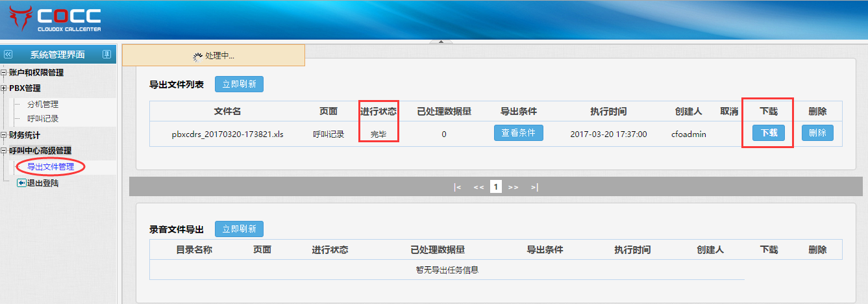
Task: Go to the first page of results
Action: tap(458, 187)
